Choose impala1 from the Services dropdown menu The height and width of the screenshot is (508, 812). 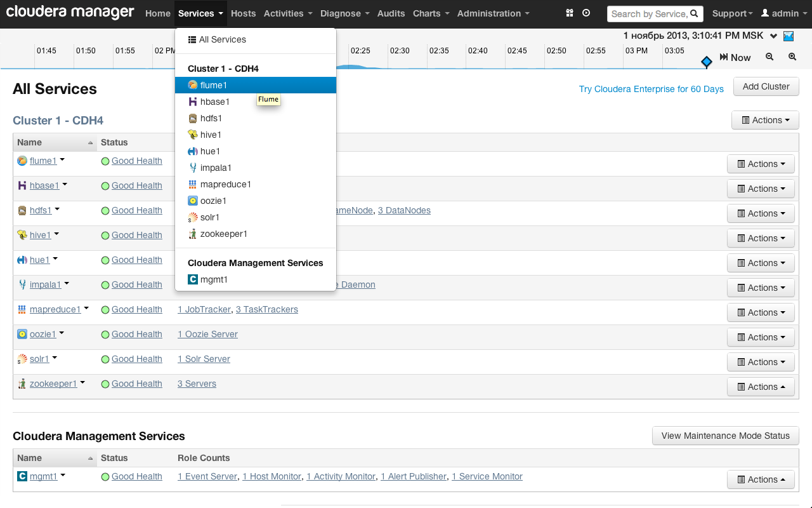pyautogui.click(x=256, y=168)
